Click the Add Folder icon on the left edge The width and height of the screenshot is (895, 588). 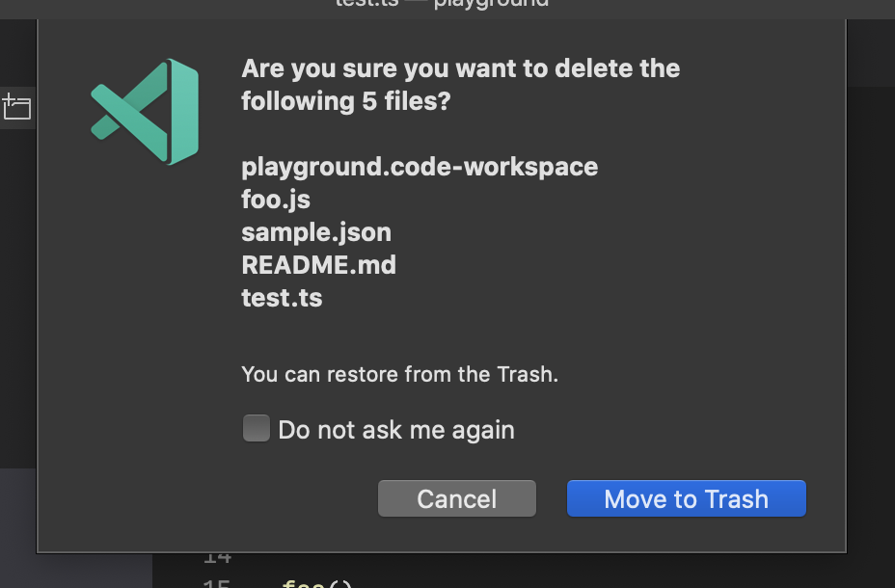(x=16, y=107)
